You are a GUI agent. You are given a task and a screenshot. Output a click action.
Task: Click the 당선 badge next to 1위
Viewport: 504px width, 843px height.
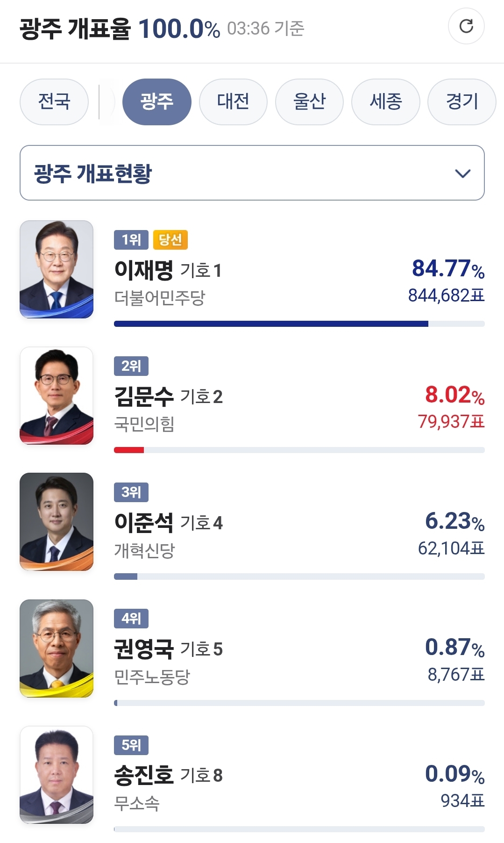(x=170, y=240)
